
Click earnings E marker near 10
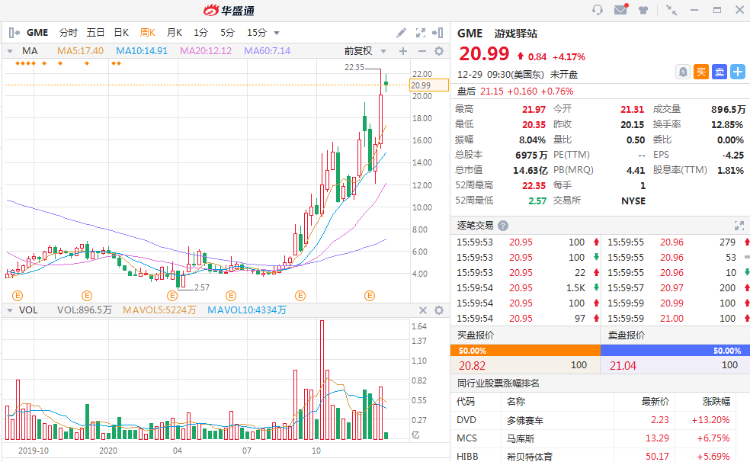[x=300, y=296]
